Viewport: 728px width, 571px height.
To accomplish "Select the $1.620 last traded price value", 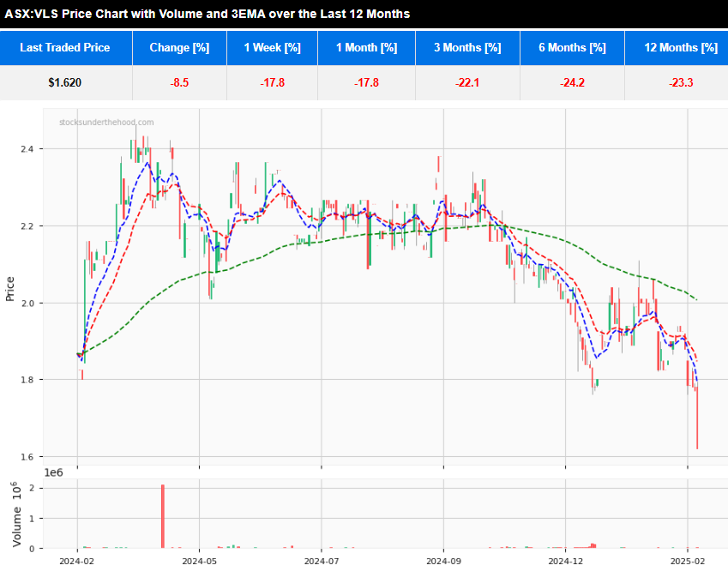I will click(x=65, y=82).
